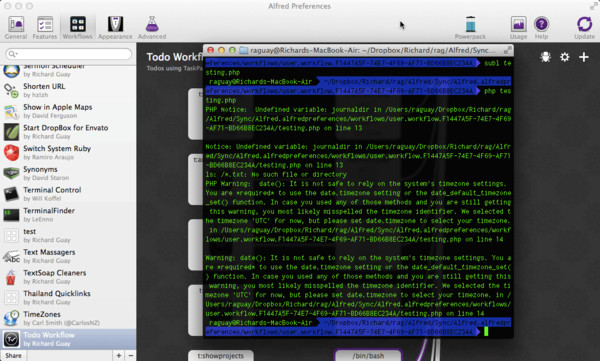
Task: Select the Terminal Control workflow
Action: (x=68, y=194)
